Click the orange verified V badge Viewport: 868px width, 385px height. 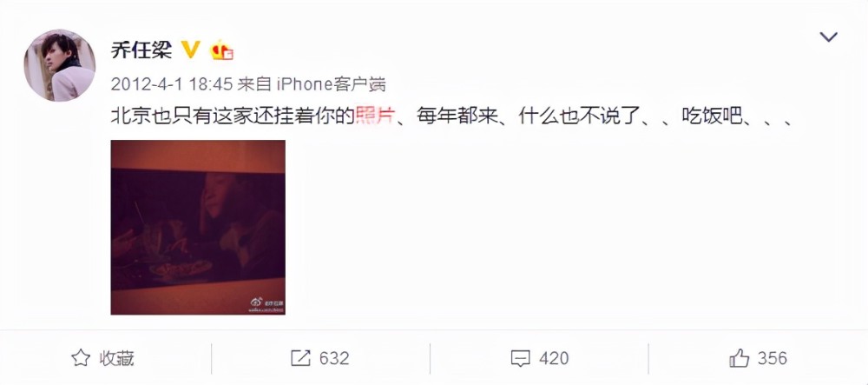click(190, 50)
